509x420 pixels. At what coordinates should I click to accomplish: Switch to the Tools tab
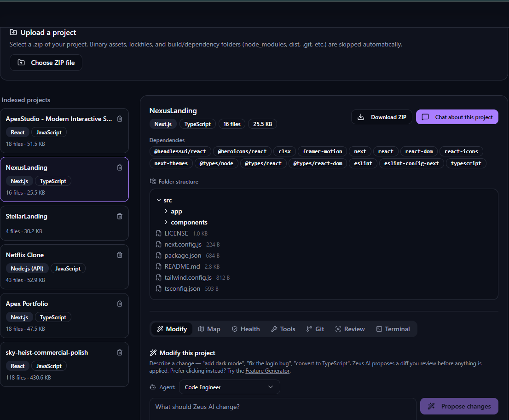283,329
